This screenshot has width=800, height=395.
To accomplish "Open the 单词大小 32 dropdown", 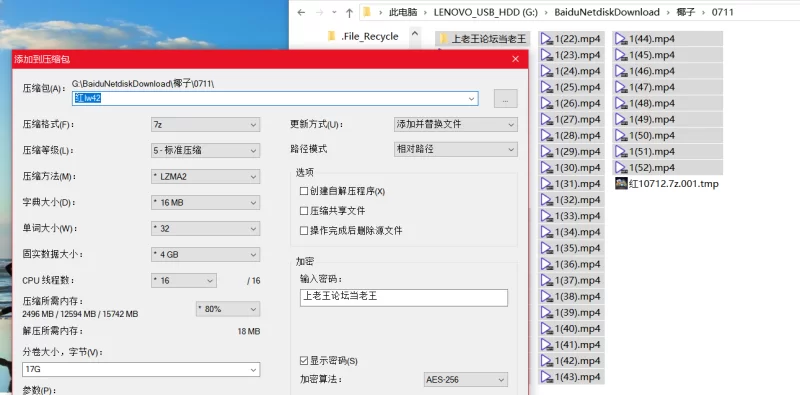I will [x=206, y=229].
